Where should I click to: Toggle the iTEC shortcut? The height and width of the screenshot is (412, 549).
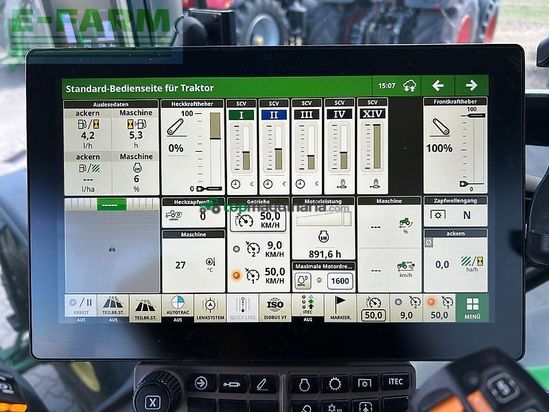click(x=307, y=305)
